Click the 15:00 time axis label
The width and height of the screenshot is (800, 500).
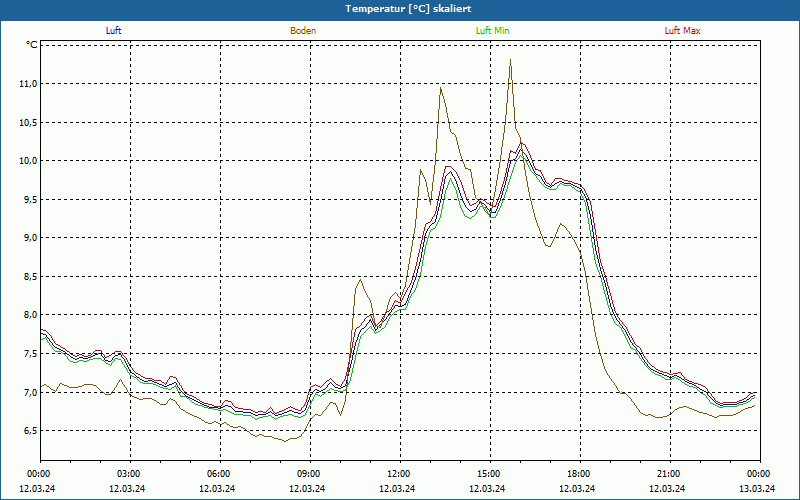490,474
